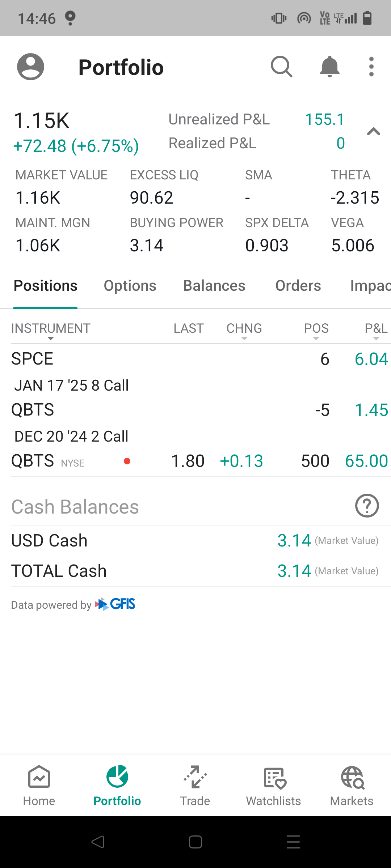Viewport: 391px width, 868px height.
Task: Open notifications bell icon
Action: (329, 67)
